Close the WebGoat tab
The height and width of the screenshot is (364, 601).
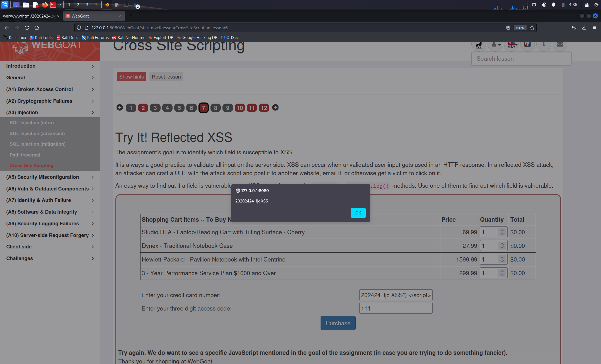click(120, 16)
